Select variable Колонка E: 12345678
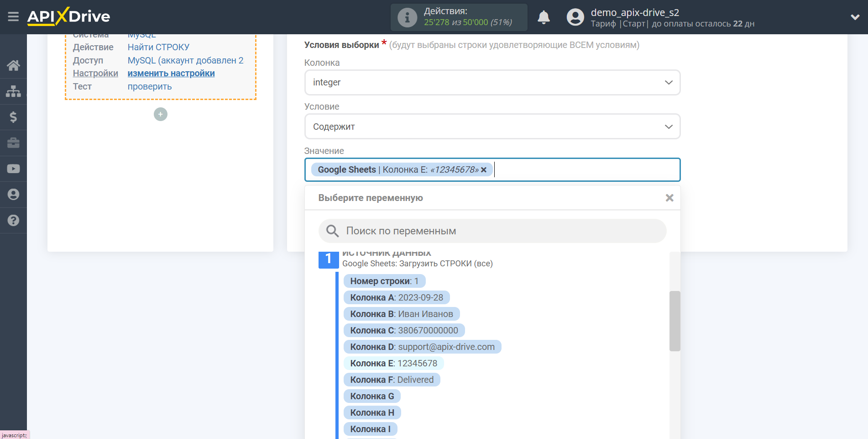The height and width of the screenshot is (439, 868). (393, 364)
